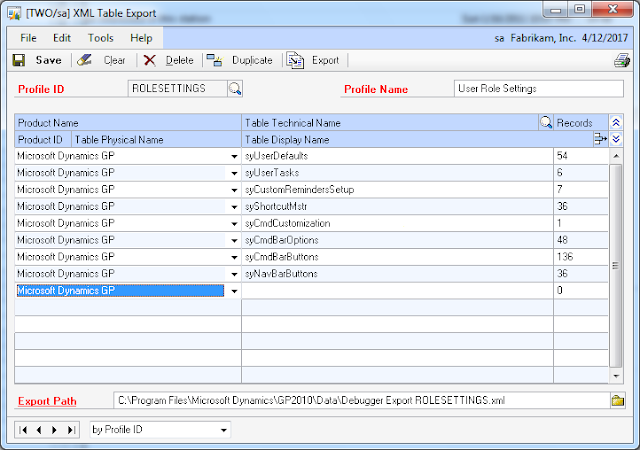Image resolution: width=640 pixels, height=450 pixels.
Task: Go to last record navigation button
Action: click(71, 430)
